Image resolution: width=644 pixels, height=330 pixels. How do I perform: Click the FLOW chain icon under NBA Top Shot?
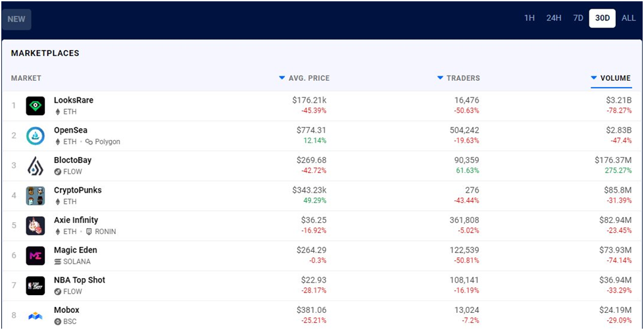tap(57, 291)
